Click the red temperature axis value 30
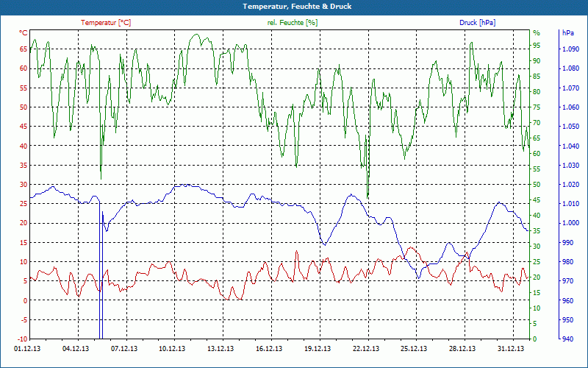The height and width of the screenshot is (368, 588). [x=24, y=184]
